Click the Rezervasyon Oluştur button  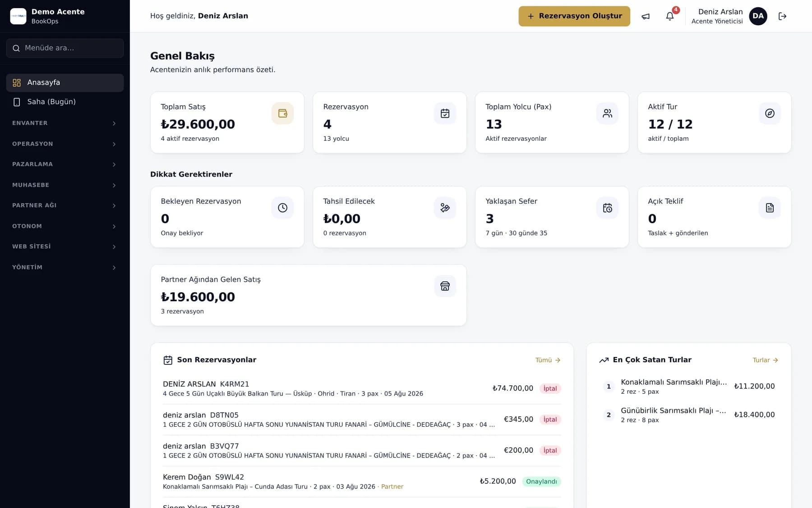[574, 16]
